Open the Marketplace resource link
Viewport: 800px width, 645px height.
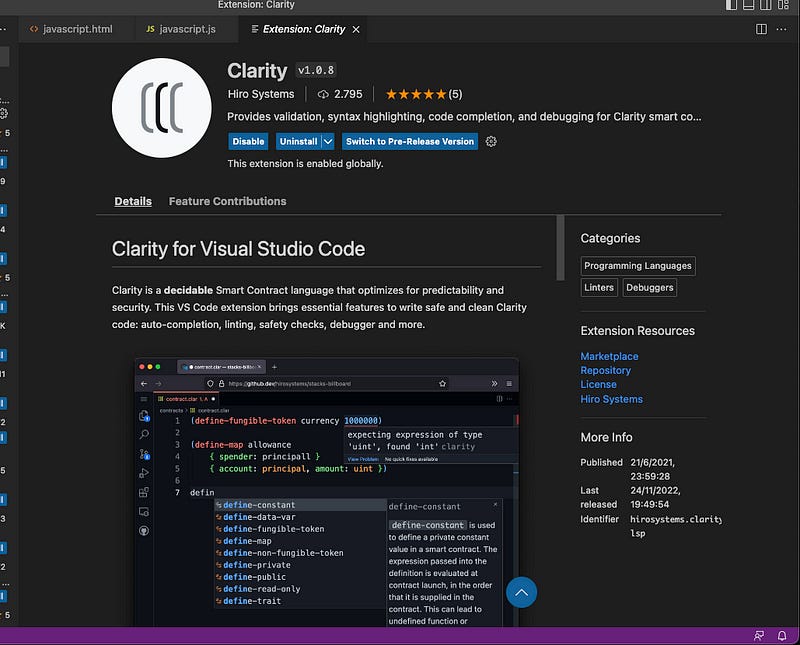(609, 356)
